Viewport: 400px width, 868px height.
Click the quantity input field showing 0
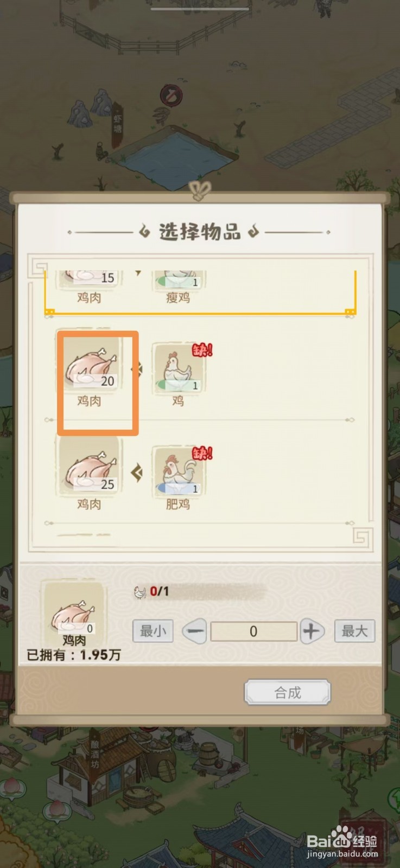pyautogui.click(x=253, y=631)
